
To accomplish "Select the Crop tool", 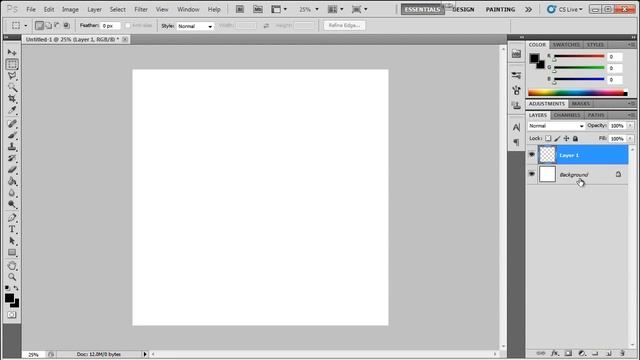I will [x=12, y=99].
